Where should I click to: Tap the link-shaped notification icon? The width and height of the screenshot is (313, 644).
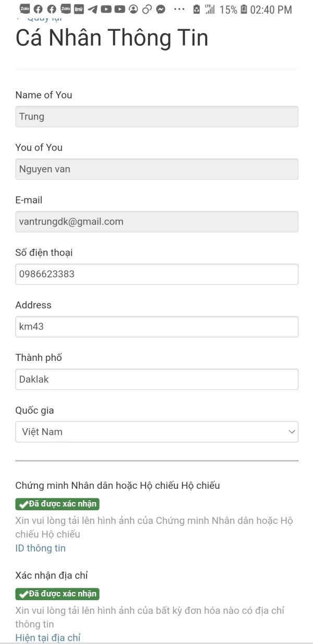[x=147, y=9]
